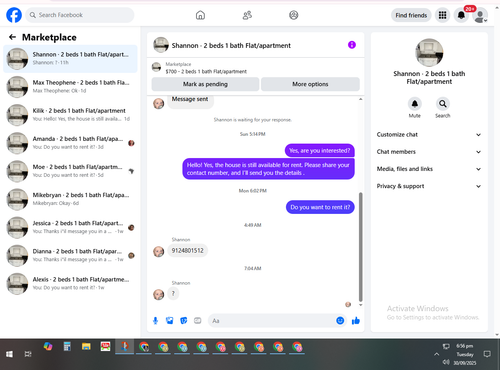
Task: Click in the Search Facebook field
Action: pos(80,15)
